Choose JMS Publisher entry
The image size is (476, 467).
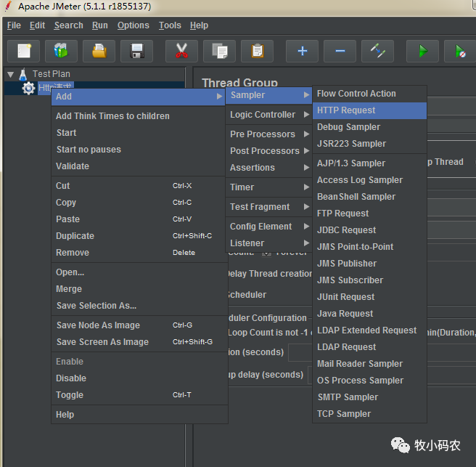(369, 264)
